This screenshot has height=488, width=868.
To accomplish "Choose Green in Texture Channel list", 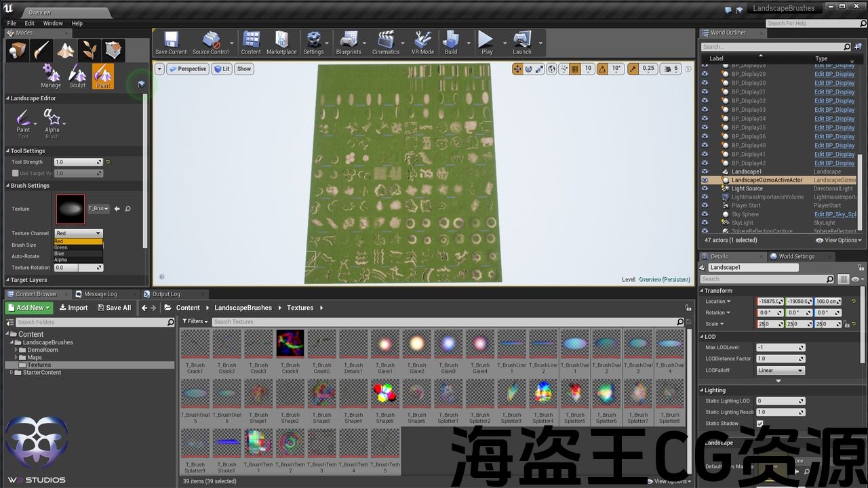I will click(78, 247).
